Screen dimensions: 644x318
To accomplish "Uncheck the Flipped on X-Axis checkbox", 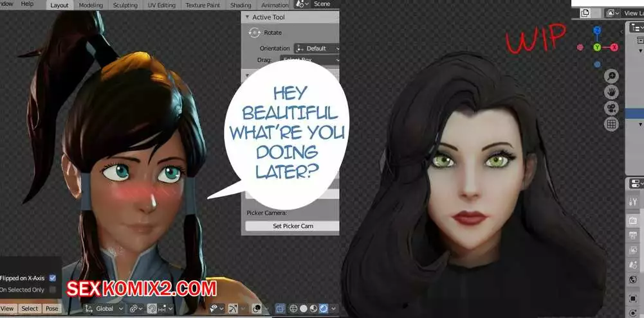I will pyautogui.click(x=53, y=278).
